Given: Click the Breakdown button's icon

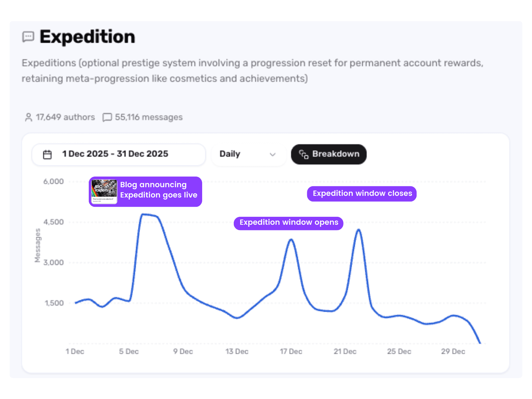Looking at the screenshot, I should coord(304,154).
